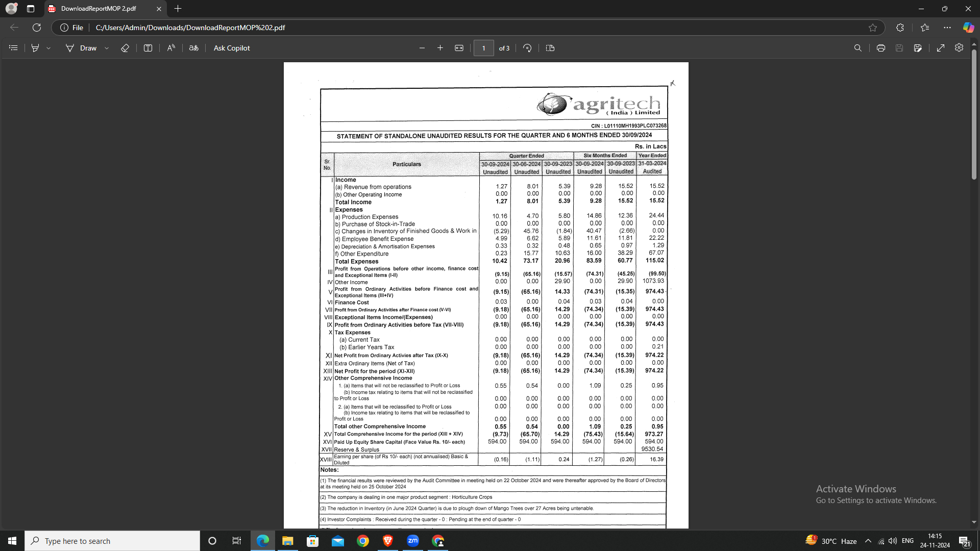Open Find in PDF search
This screenshot has width=980, height=551.
click(x=858, y=48)
